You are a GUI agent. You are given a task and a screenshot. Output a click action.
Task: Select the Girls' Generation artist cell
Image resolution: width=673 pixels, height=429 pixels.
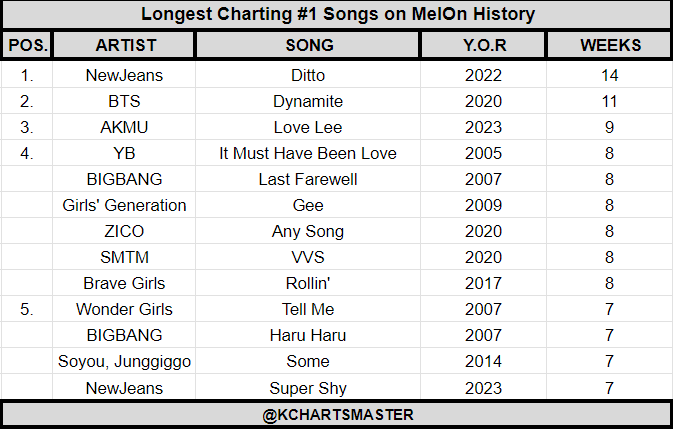click(x=123, y=205)
